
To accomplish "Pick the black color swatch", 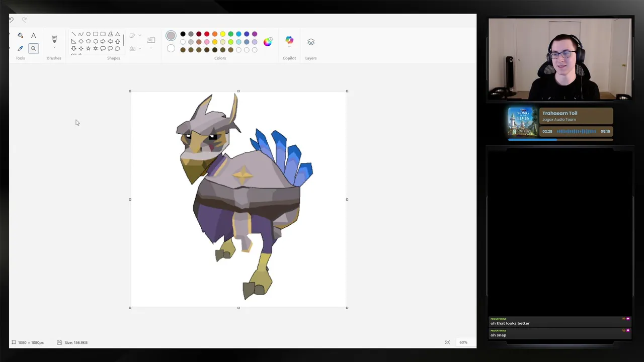I will coord(183,34).
